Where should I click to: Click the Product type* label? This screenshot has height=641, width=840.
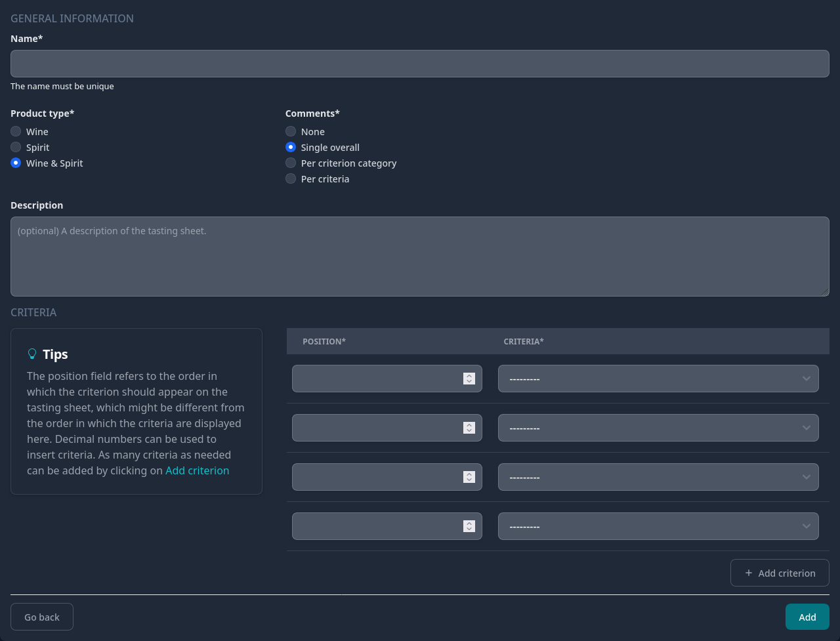pos(43,114)
